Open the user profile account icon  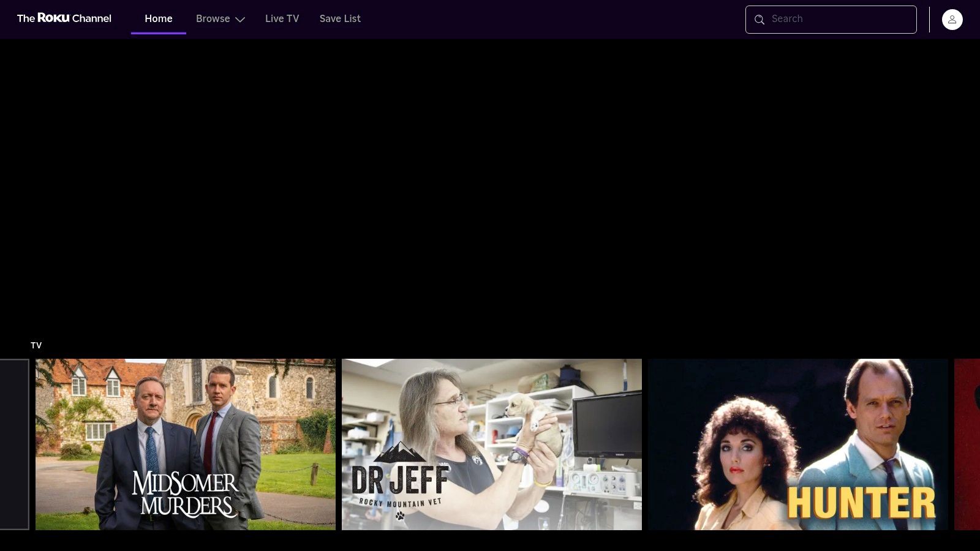pos(952,20)
